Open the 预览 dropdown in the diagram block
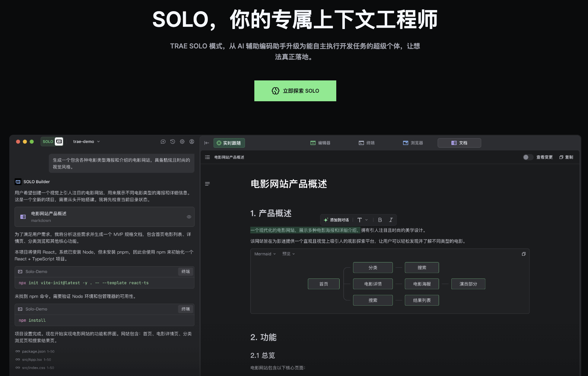 coord(289,254)
